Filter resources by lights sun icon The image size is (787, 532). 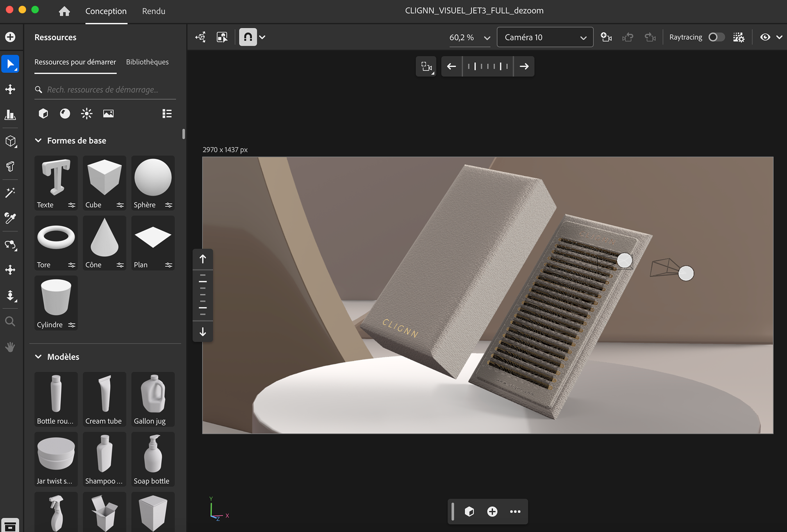click(86, 114)
